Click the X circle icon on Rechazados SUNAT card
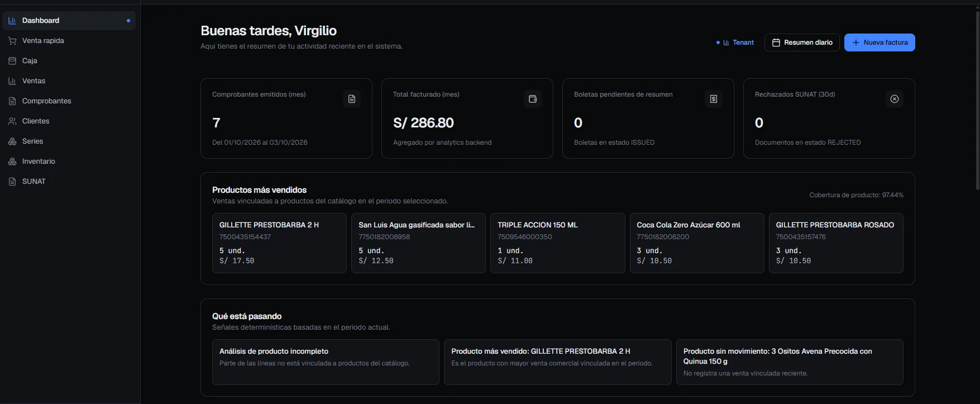 click(895, 99)
